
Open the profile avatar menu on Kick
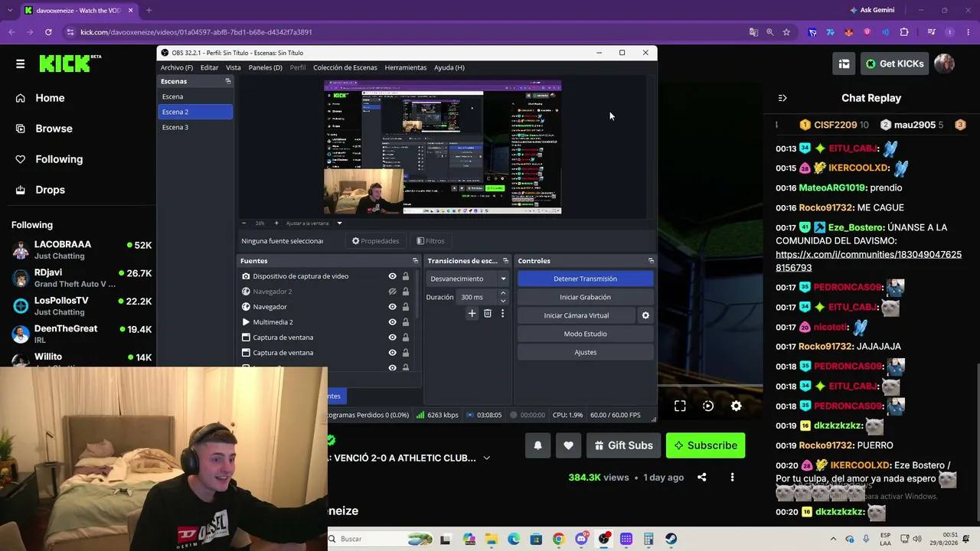click(x=944, y=64)
